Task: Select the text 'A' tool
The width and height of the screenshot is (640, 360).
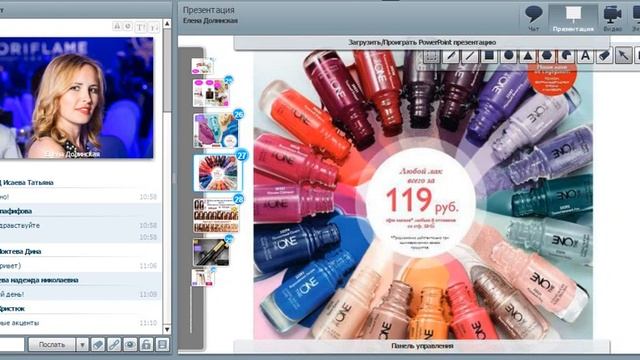Action: click(x=585, y=56)
